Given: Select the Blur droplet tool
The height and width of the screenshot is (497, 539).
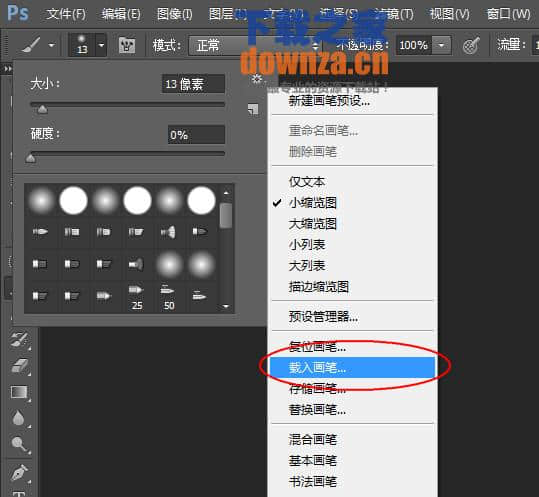Looking at the screenshot, I should (19, 418).
